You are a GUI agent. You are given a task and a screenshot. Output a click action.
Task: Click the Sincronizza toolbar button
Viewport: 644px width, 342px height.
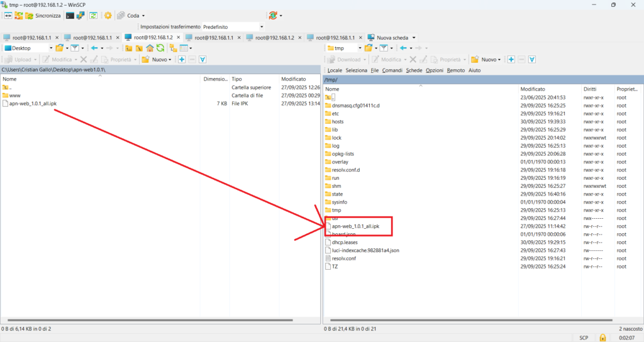(x=43, y=15)
